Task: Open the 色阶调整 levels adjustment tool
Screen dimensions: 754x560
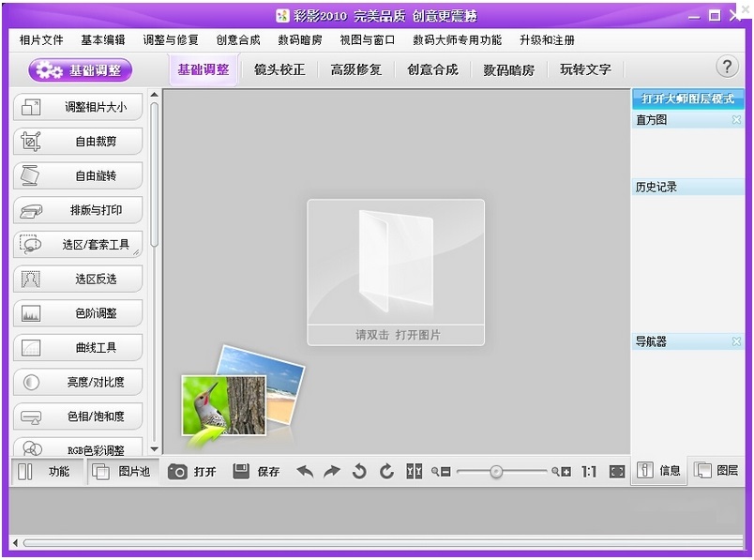Action: coord(78,312)
